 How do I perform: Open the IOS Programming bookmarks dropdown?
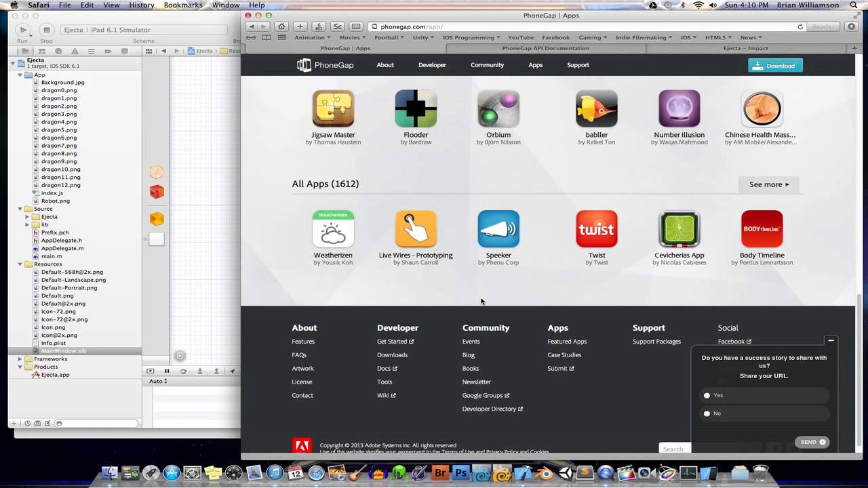point(471,37)
